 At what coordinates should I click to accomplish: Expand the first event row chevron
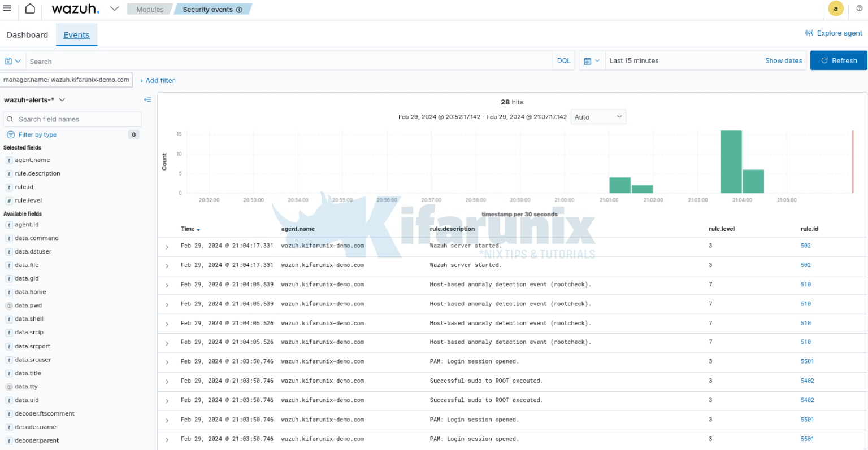tap(166, 246)
